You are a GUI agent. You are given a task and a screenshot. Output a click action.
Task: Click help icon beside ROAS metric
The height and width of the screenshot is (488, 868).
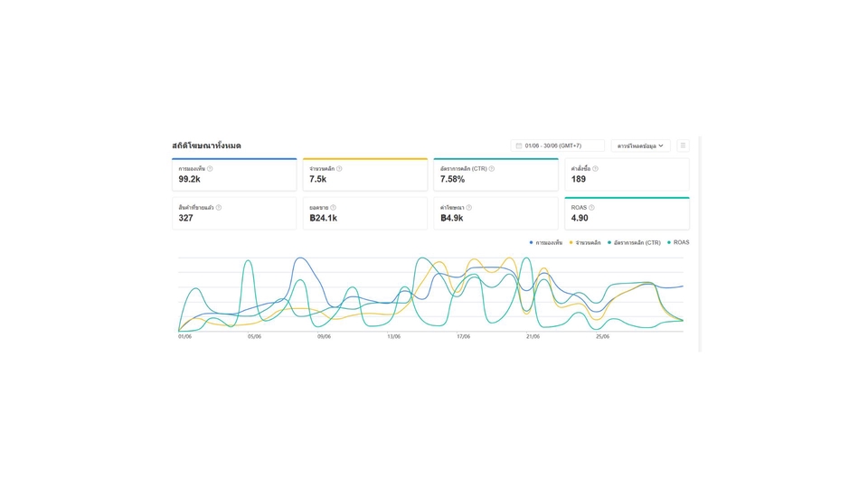click(x=592, y=208)
